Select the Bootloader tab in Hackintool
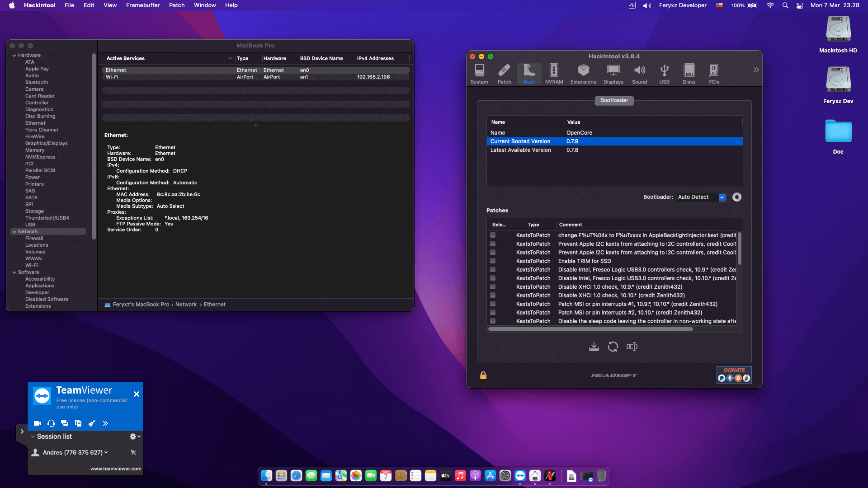 [x=614, y=100]
